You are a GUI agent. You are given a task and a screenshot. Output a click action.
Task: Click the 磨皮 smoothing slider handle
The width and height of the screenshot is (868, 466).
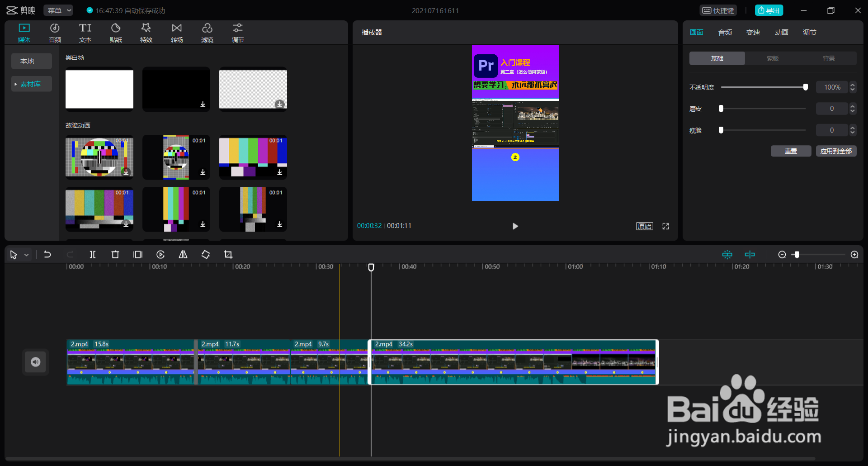pyautogui.click(x=721, y=109)
